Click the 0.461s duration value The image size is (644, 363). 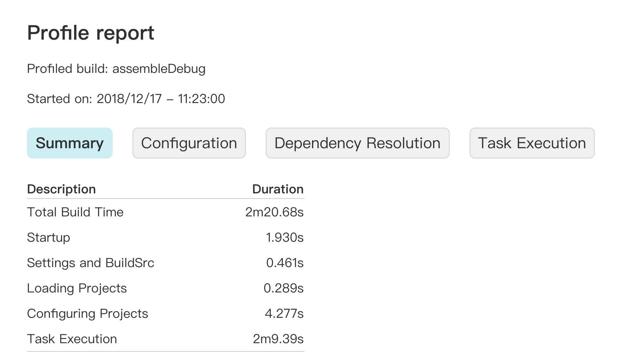click(285, 263)
